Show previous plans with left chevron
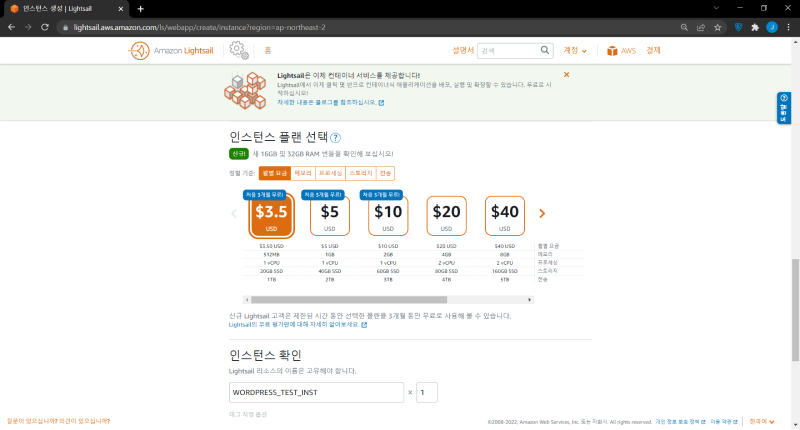 pyautogui.click(x=234, y=213)
